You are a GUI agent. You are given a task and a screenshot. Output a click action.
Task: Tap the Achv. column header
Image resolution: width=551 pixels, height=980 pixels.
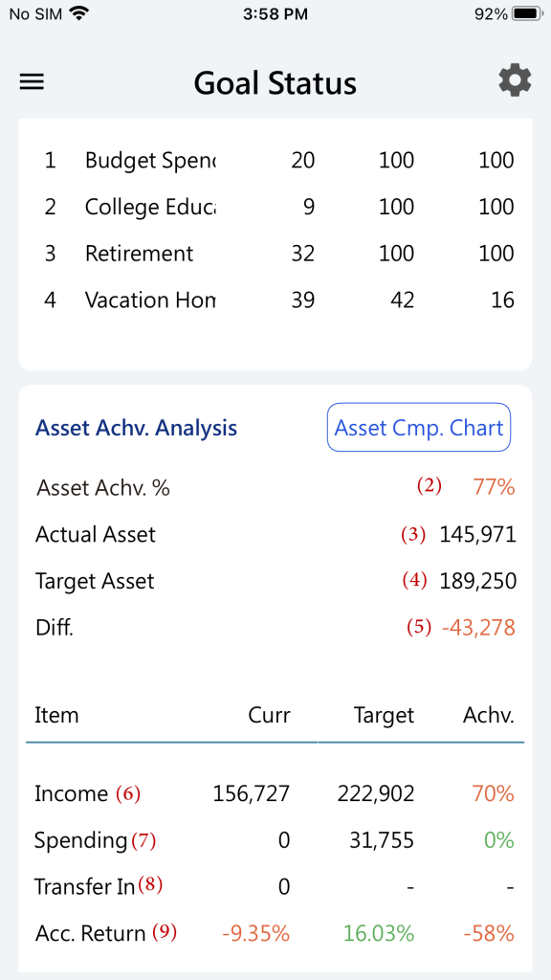pos(489,715)
